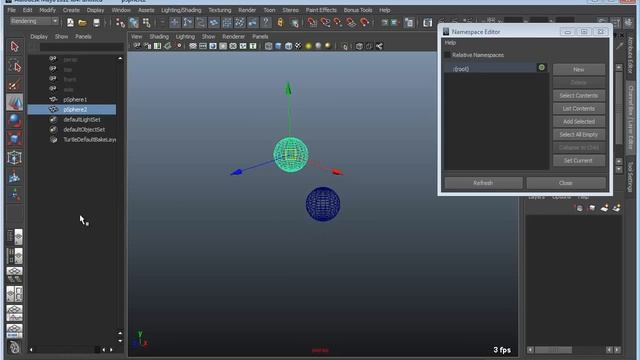Click Close in Namespace Editor
640x360 pixels.
click(566, 183)
